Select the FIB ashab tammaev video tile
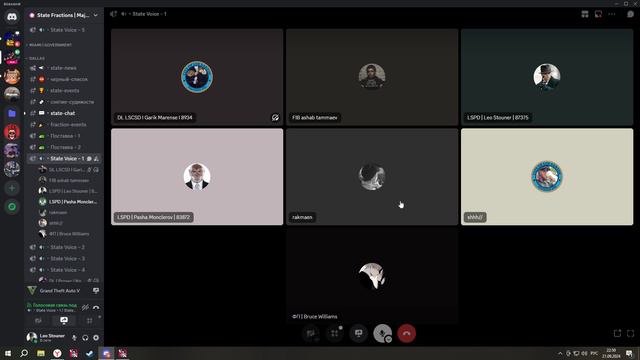The image size is (640, 360). pyautogui.click(x=372, y=77)
